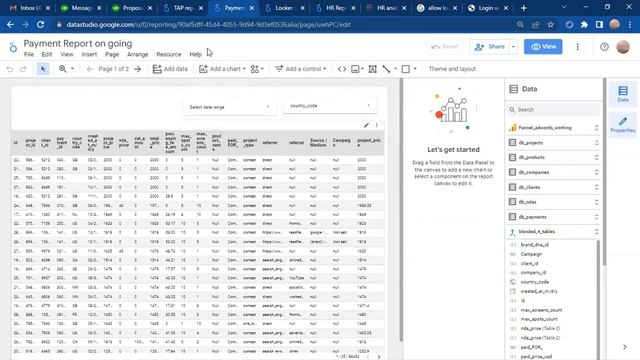Screen dimensions: 640x360
Task: Click the Share button
Action: pos(490,47)
